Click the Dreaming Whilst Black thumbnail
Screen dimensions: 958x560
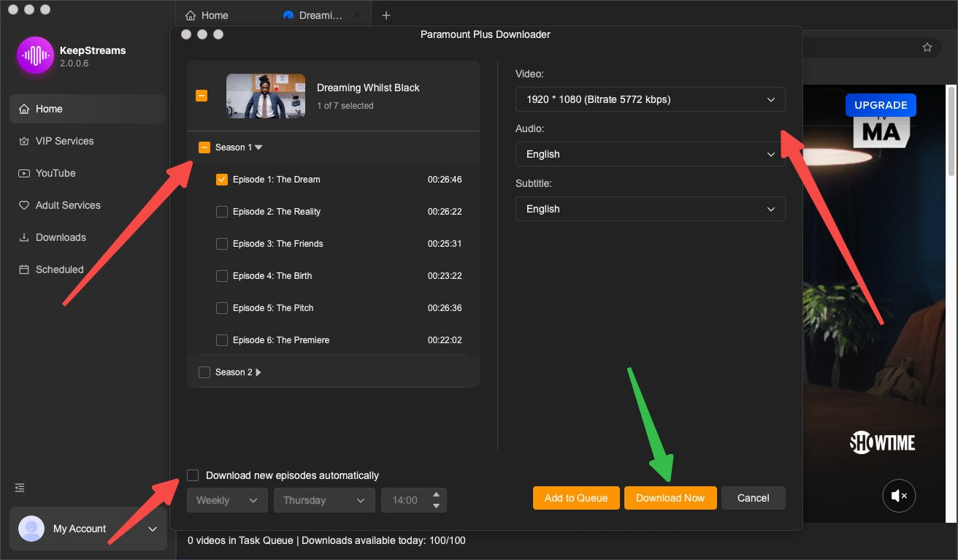[x=266, y=96]
